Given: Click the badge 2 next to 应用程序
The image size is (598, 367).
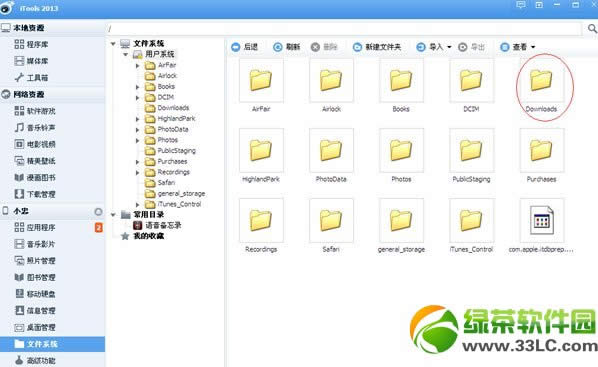Looking at the screenshot, I should [x=99, y=228].
